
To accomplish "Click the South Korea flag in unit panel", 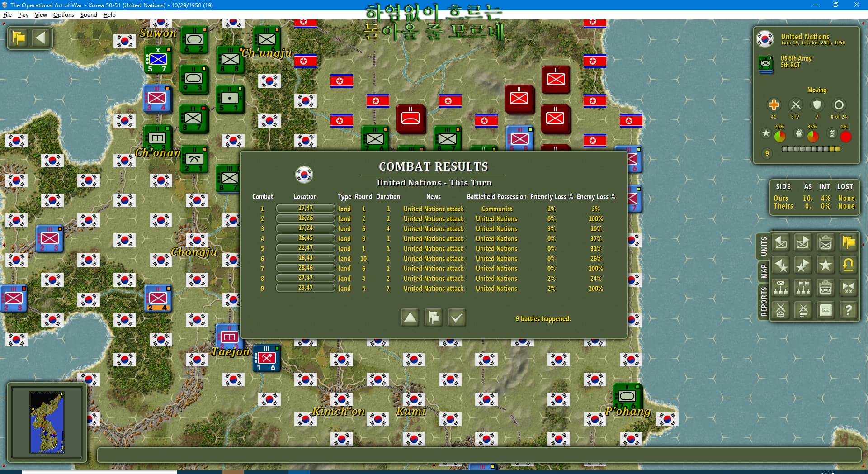I will 765,39.
